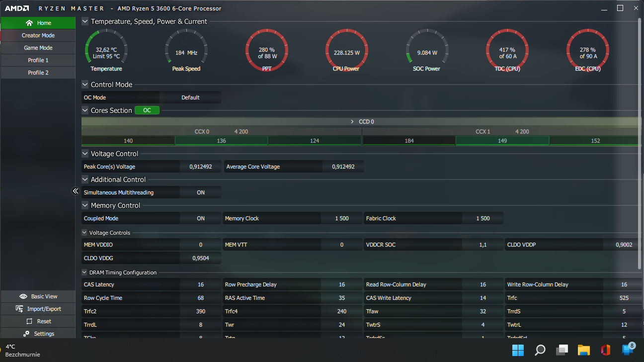Collapse the sidebar with double-chevron
The image size is (644, 362).
76,191
